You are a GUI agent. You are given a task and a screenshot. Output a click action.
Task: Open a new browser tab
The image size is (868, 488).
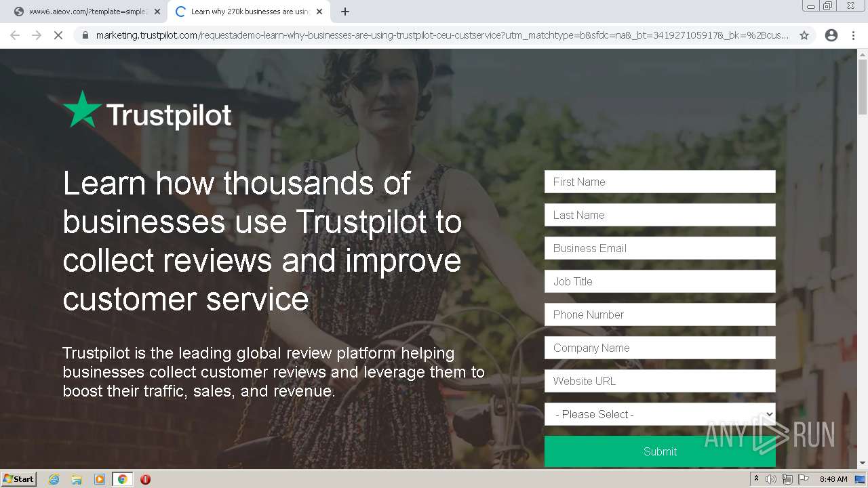[x=345, y=12]
